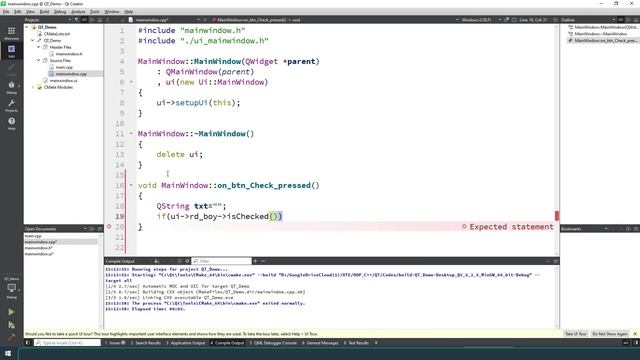Toggle breakpoint on line 20
The width and height of the screenshot is (640, 360).
click(109, 227)
